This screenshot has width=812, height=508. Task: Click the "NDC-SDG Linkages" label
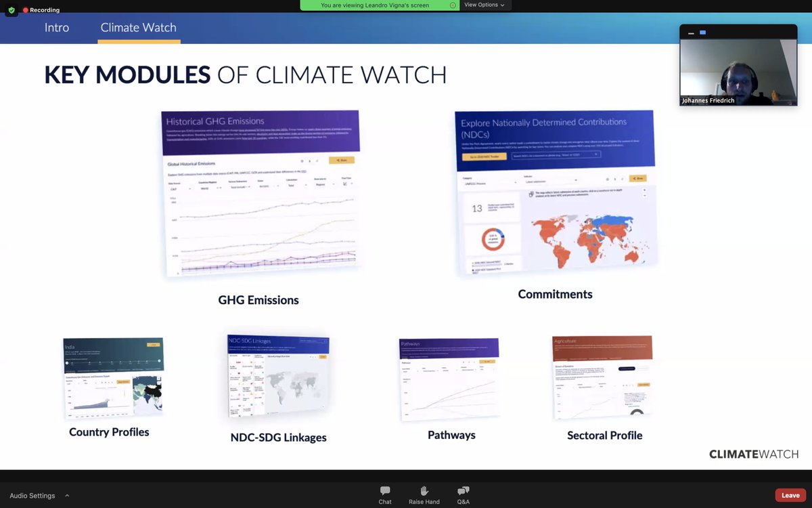pyautogui.click(x=278, y=438)
